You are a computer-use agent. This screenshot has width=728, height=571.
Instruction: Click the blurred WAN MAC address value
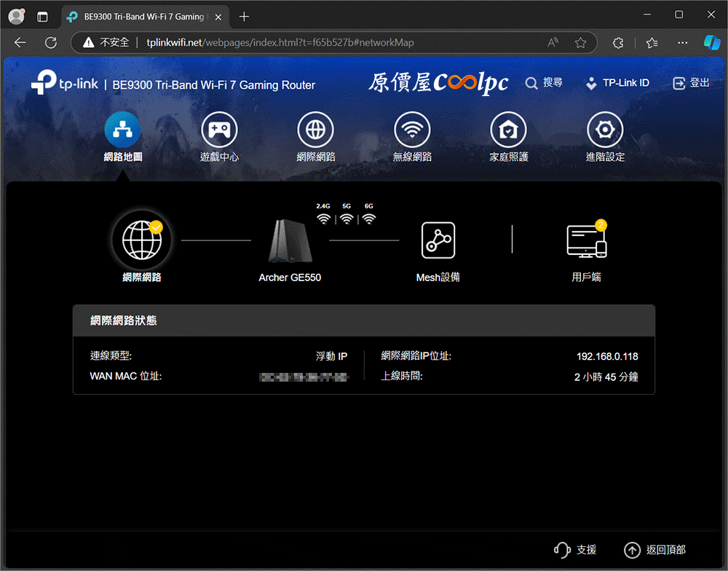point(304,377)
